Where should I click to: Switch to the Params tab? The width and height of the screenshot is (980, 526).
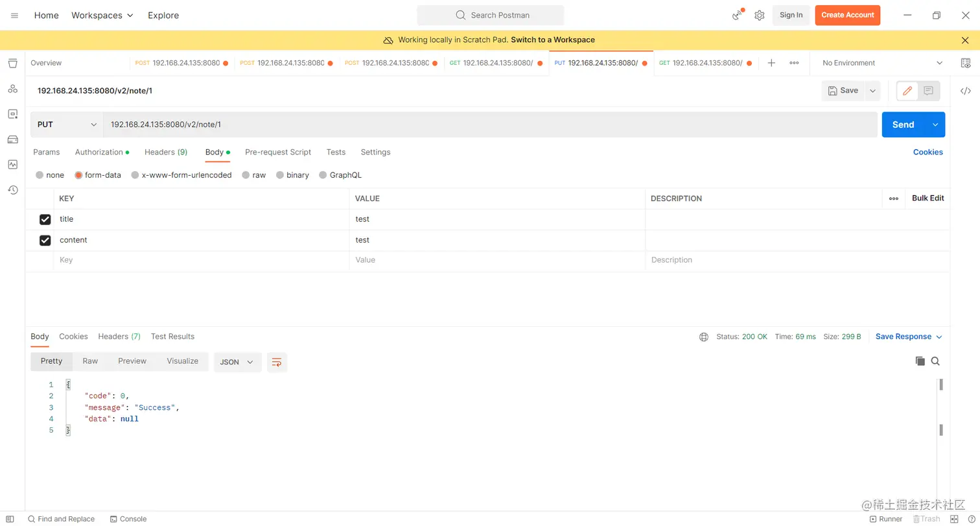pos(47,152)
